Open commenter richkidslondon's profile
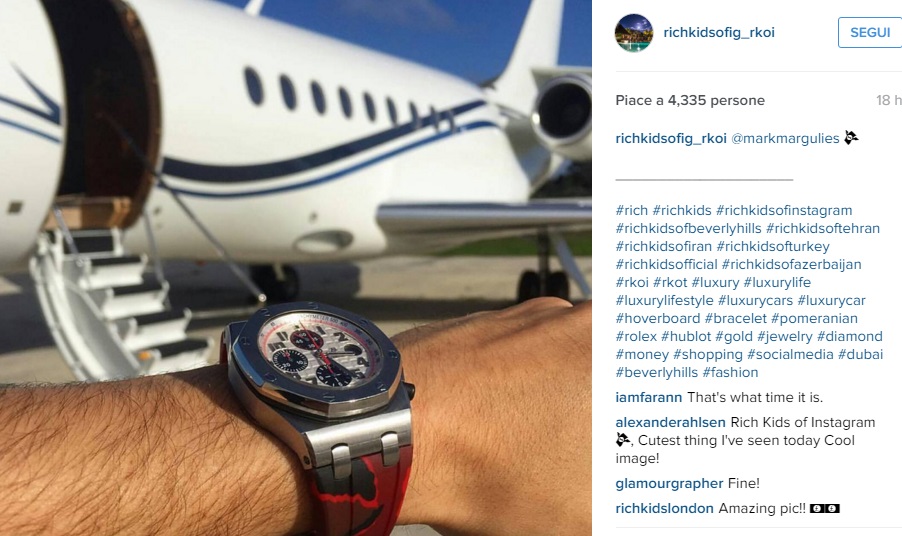Image resolution: width=902 pixels, height=536 pixels. coord(664,508)
